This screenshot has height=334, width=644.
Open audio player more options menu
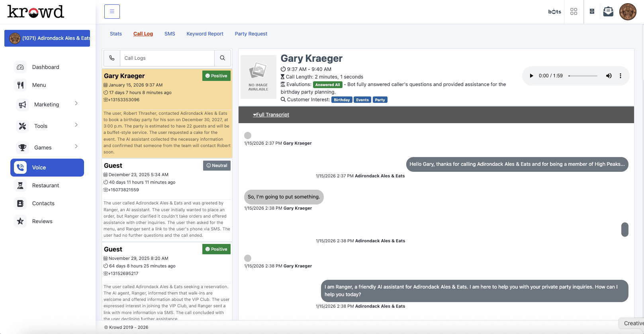point(620,76)
